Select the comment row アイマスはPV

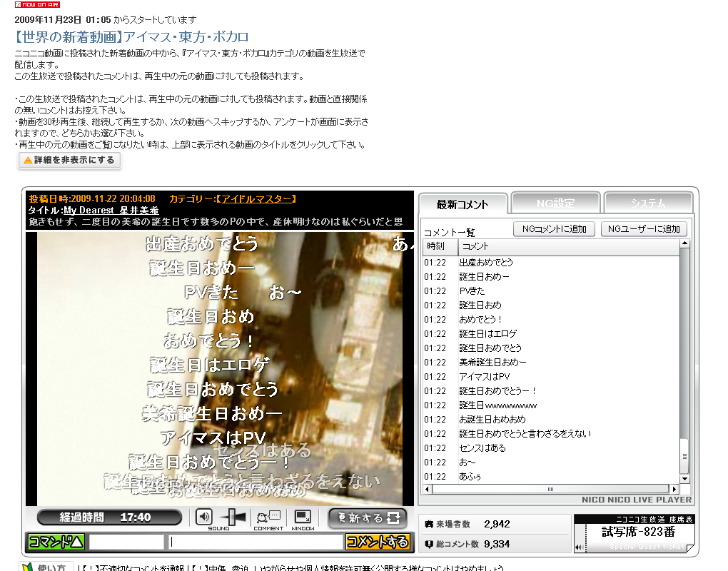(551, 377)
